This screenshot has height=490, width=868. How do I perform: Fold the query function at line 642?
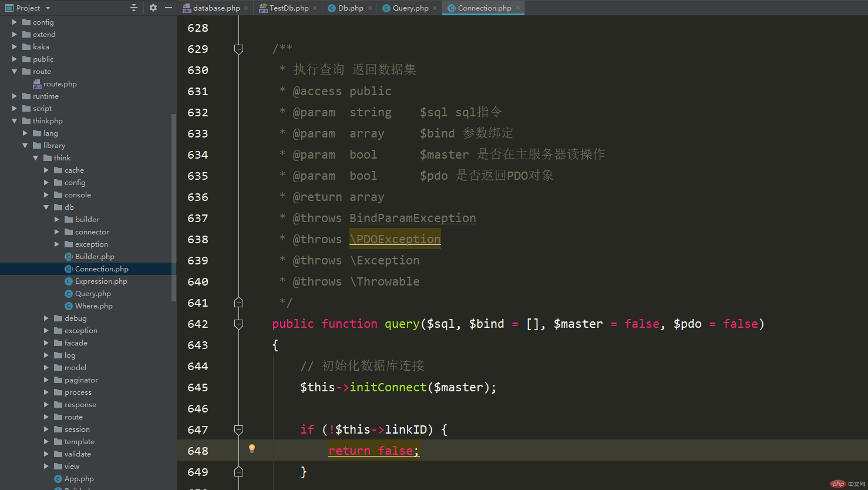[238, 324]
